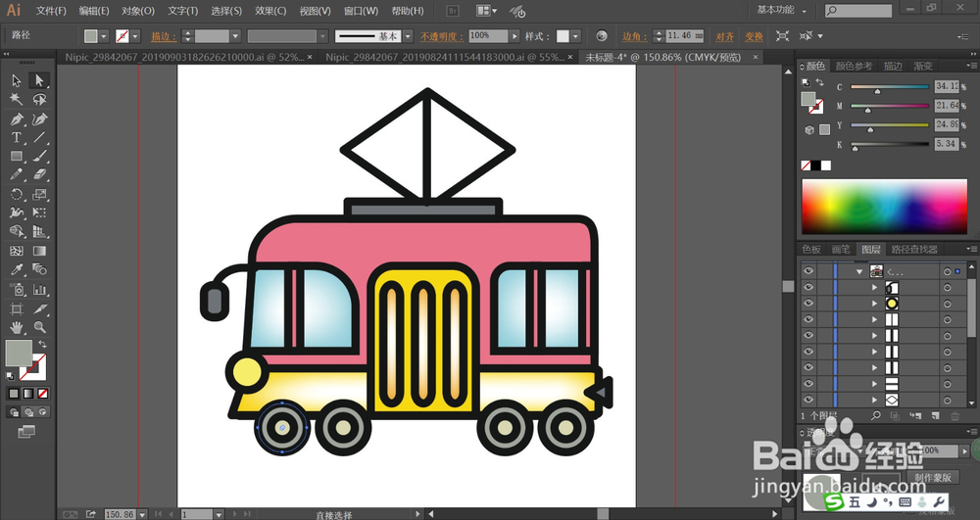Click target circle of top parent layer
Viewport: 980px width, 520px height.
click(948, 271)
